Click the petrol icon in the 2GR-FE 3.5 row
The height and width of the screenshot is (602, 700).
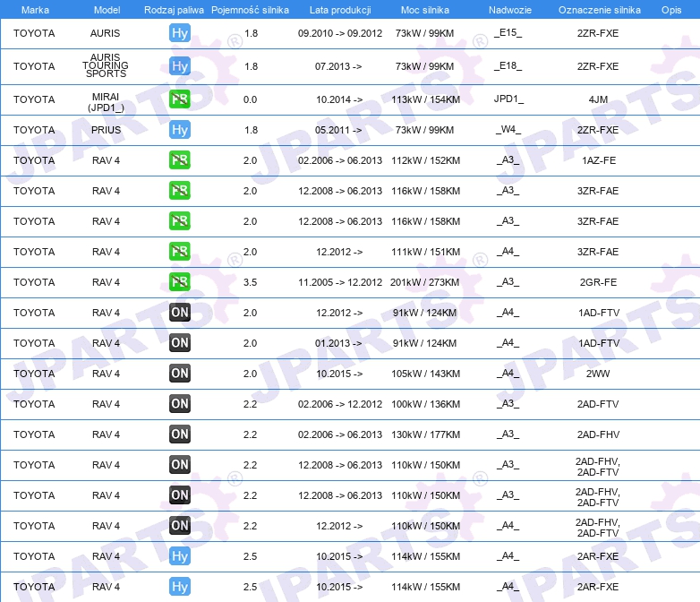tap(179, 282)
